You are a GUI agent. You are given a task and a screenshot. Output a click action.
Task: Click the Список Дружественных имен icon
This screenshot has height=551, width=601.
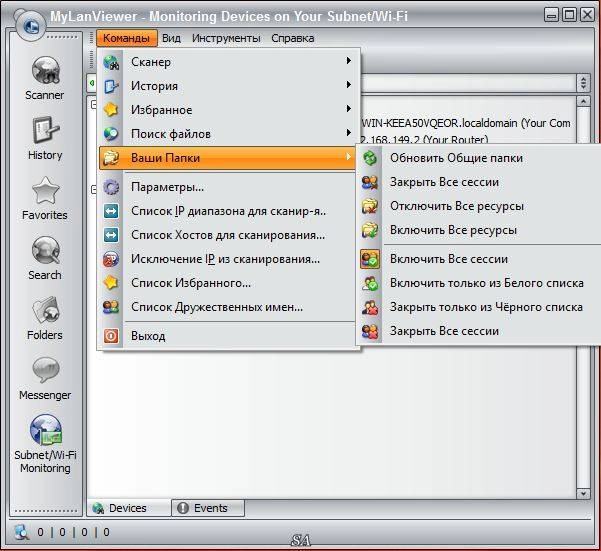click(x=111, y=307)
